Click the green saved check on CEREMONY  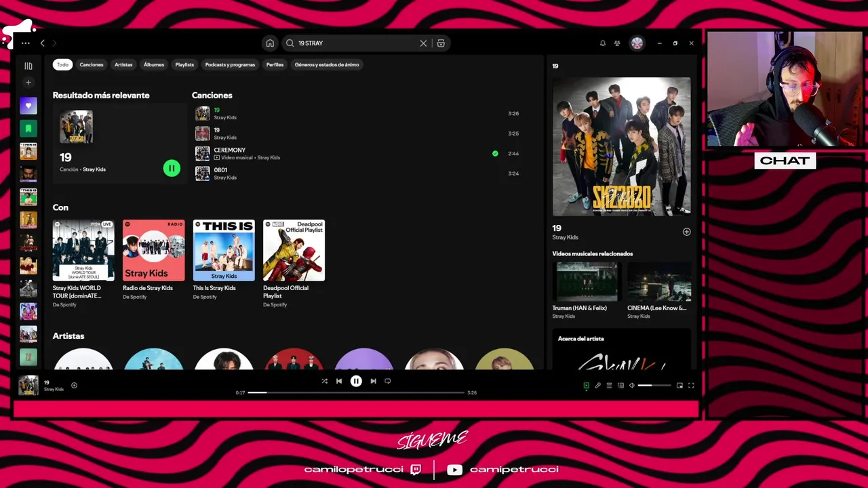click(495, 154)
